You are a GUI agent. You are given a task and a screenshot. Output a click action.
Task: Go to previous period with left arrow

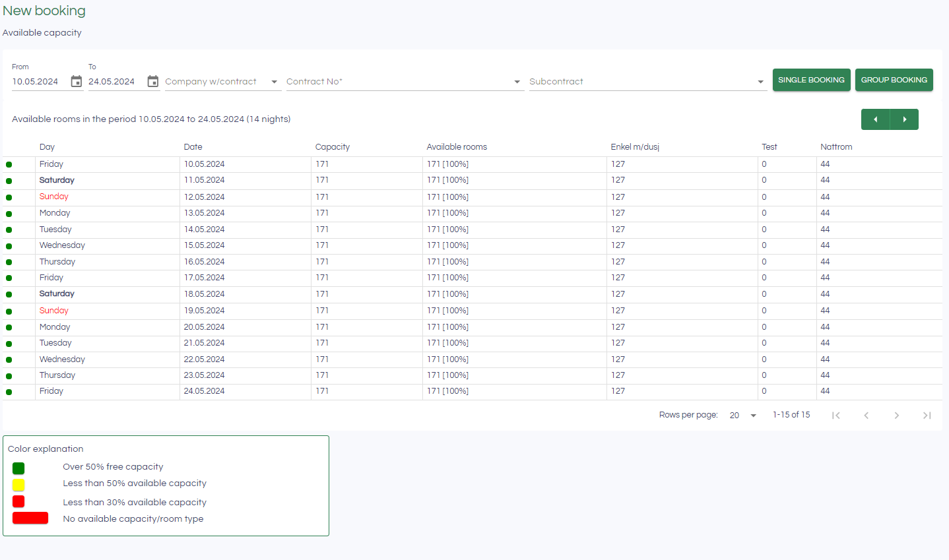tap(875, 119)
